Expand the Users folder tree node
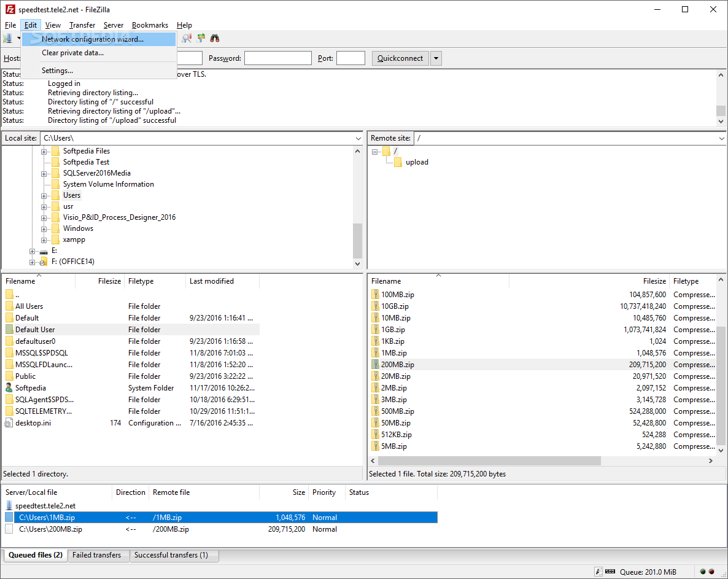This screenshot has width=728, height=579. click(x=44, y=196)
